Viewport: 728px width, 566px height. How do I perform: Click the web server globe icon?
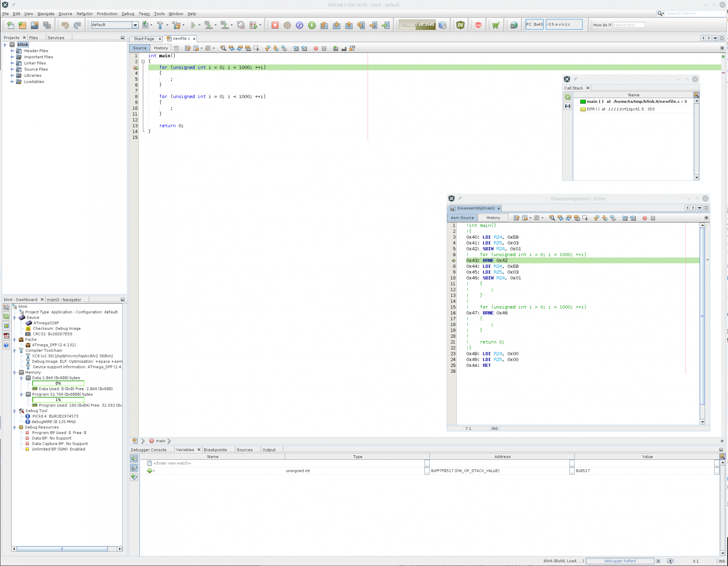pos(514,25)
